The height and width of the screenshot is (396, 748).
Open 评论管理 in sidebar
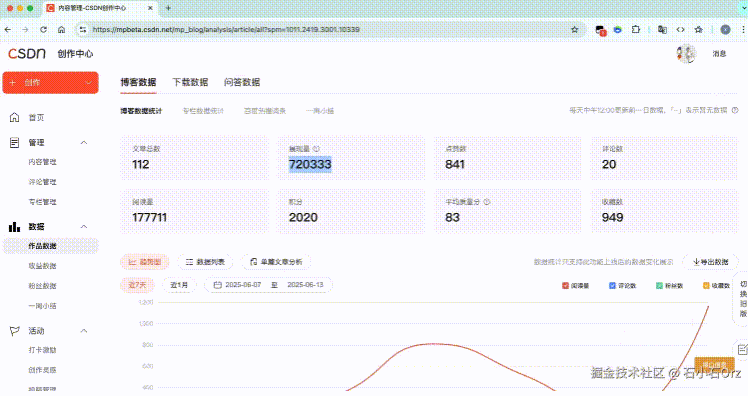click(42, 182)
